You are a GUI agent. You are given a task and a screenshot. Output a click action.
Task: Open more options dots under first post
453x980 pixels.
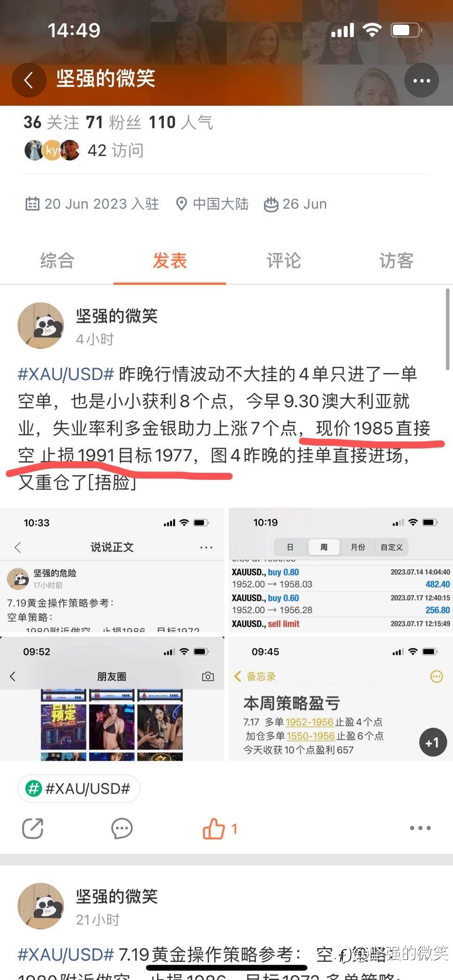point(420,828)
